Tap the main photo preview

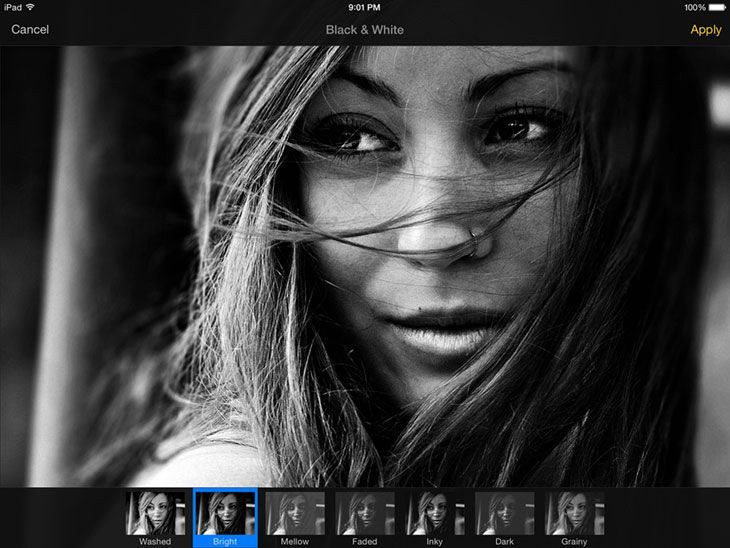pos(365,266)
